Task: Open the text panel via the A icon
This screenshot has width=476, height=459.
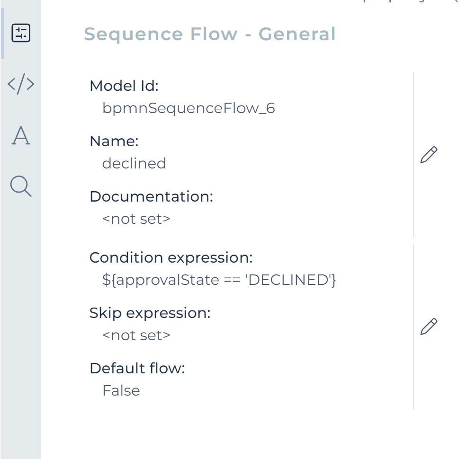Action: (x=20, y=137)
